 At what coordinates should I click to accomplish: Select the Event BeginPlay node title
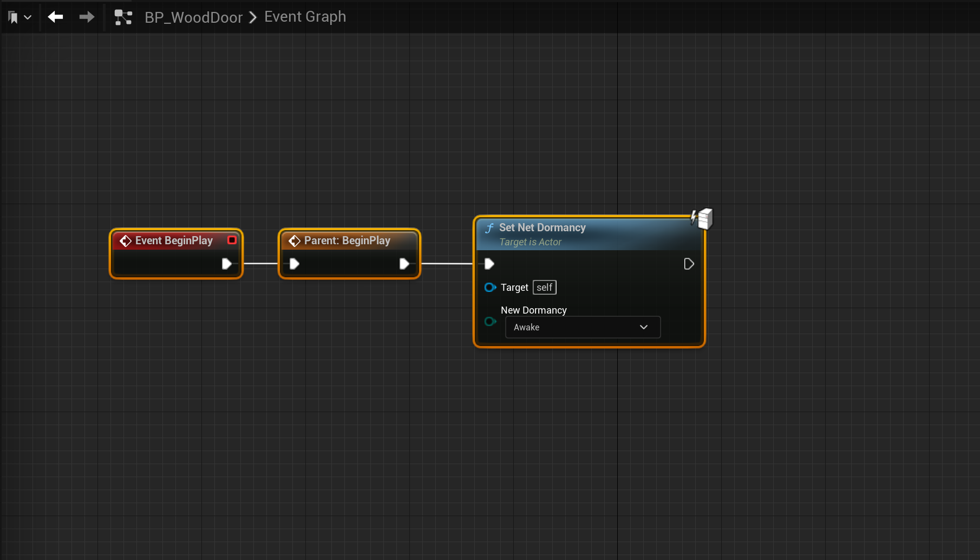174,240
